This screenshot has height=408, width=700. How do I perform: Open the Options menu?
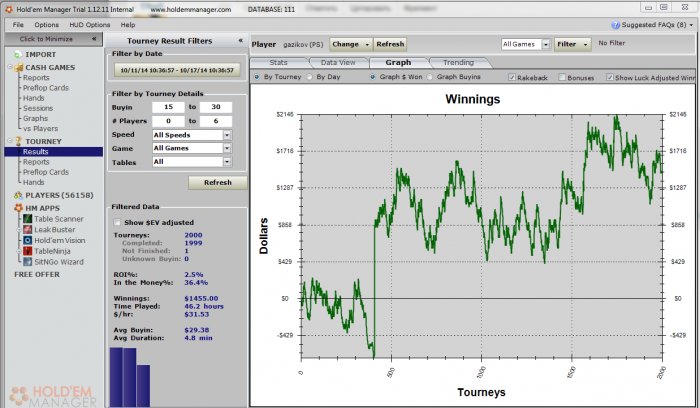46,25
